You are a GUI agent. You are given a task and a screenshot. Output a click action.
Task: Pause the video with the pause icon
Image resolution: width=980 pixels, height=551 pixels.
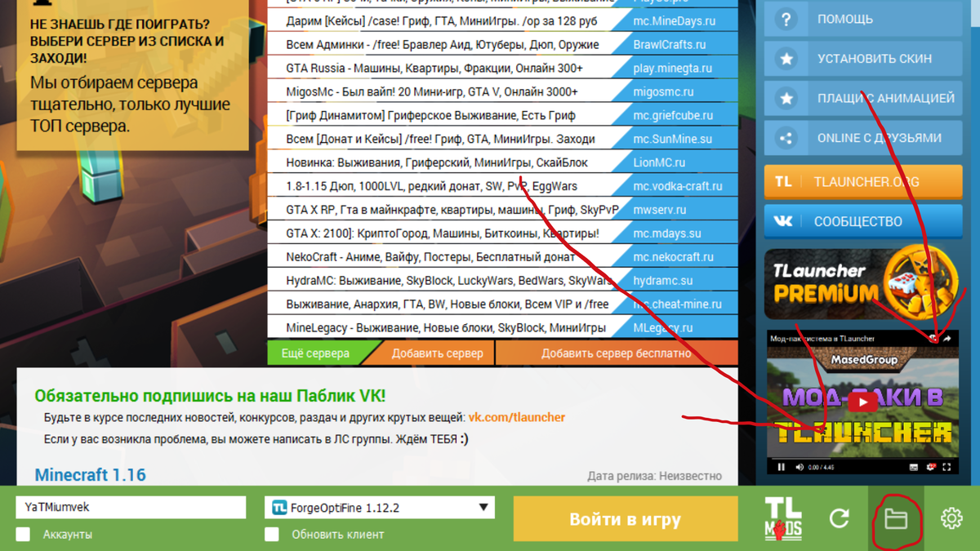[781, 467]
